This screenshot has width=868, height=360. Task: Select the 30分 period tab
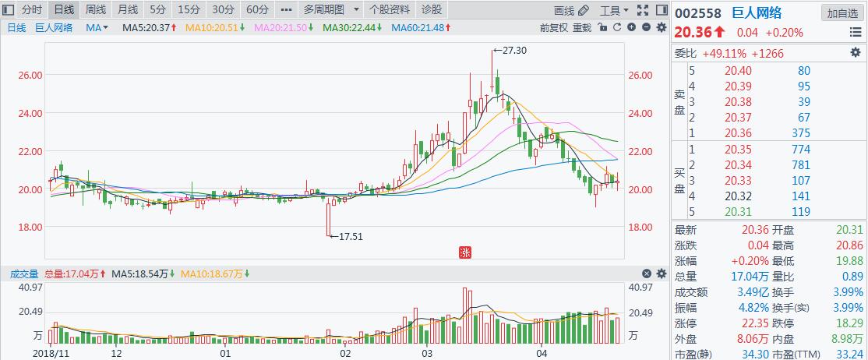[224, 9]
